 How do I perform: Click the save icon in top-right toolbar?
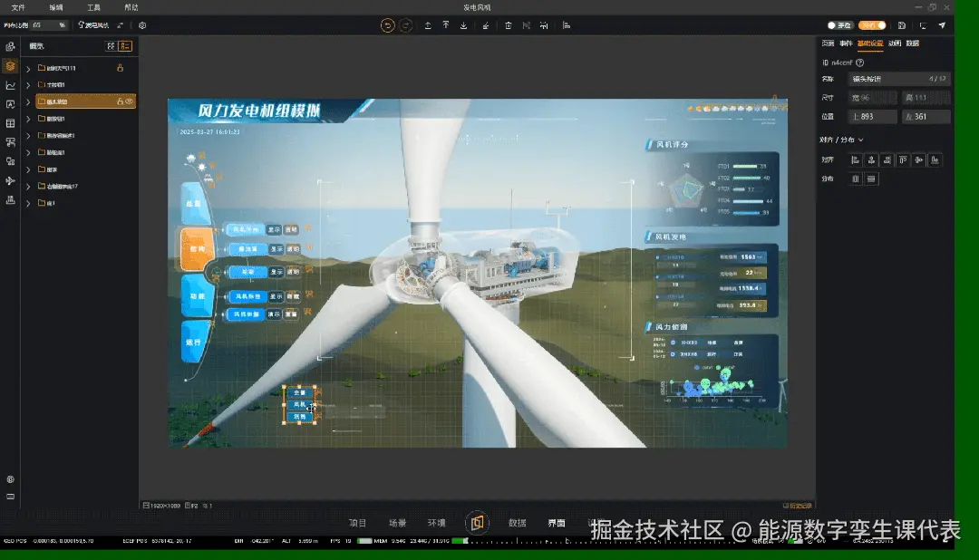[x=902, y=25]
